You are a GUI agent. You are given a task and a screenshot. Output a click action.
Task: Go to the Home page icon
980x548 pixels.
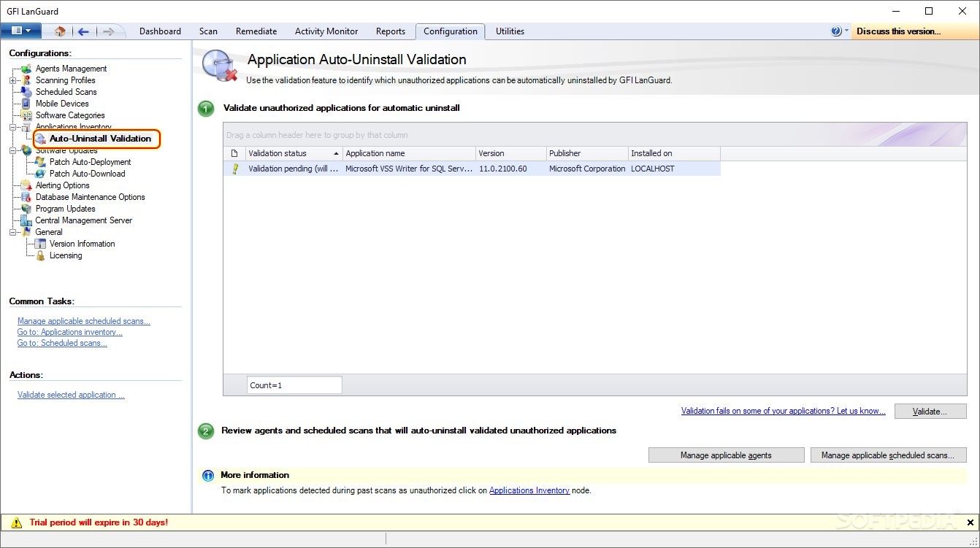point(60,31)
